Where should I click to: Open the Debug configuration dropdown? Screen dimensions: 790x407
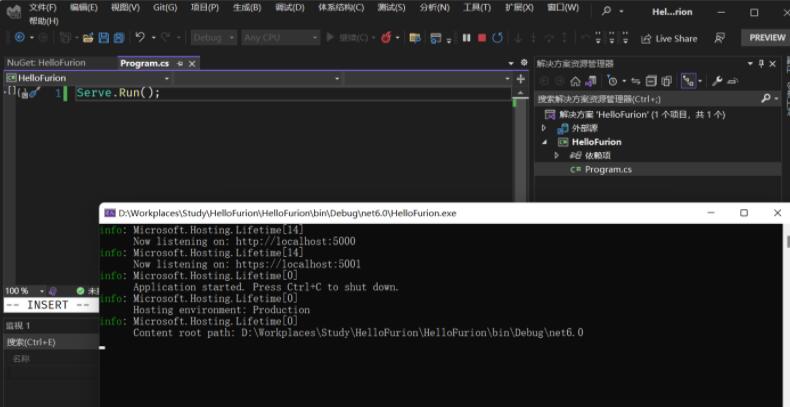tap(212, 38)
